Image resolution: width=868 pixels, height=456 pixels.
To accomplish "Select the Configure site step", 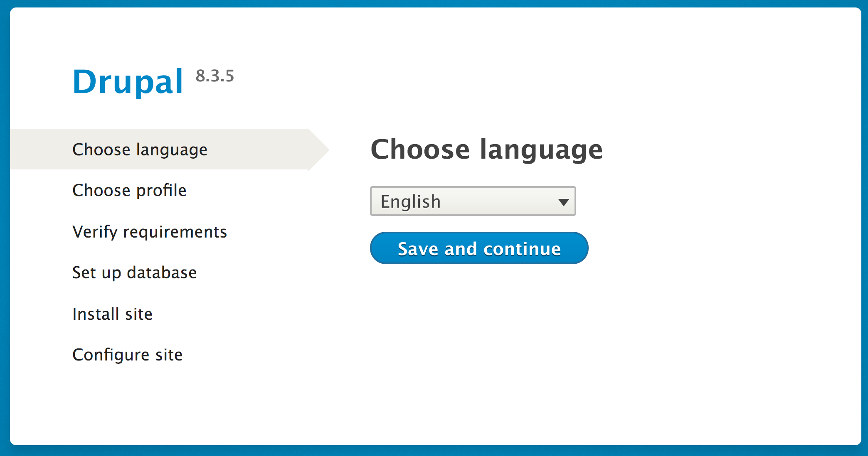I will [x=127, y=355].
